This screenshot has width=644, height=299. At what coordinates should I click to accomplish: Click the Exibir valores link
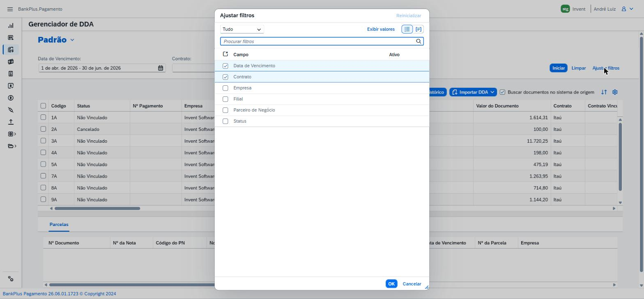[x=381, y=29]
